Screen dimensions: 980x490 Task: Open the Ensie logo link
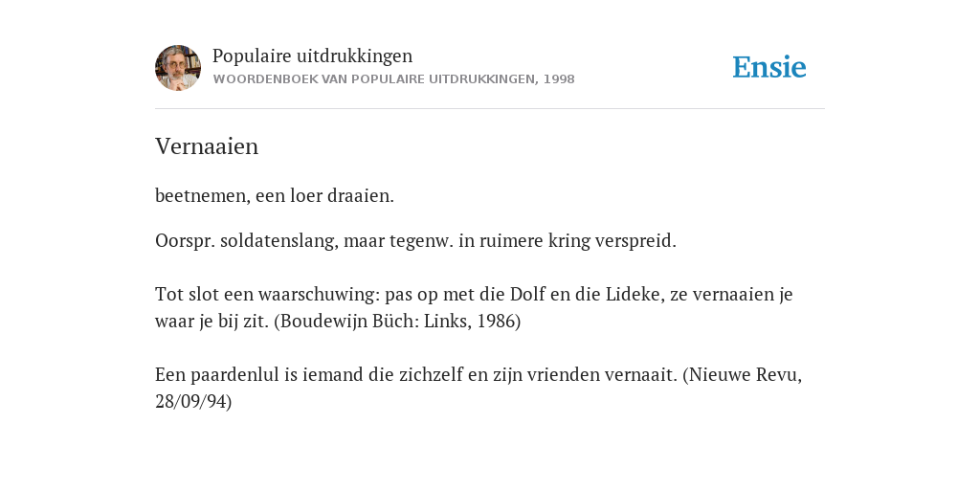coord(769,67)
